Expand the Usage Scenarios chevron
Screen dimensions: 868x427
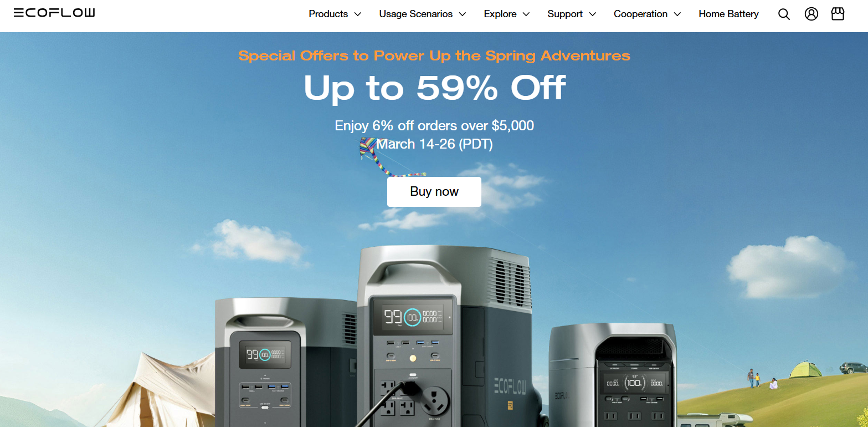pyautogui.click(x=462, y=14)
